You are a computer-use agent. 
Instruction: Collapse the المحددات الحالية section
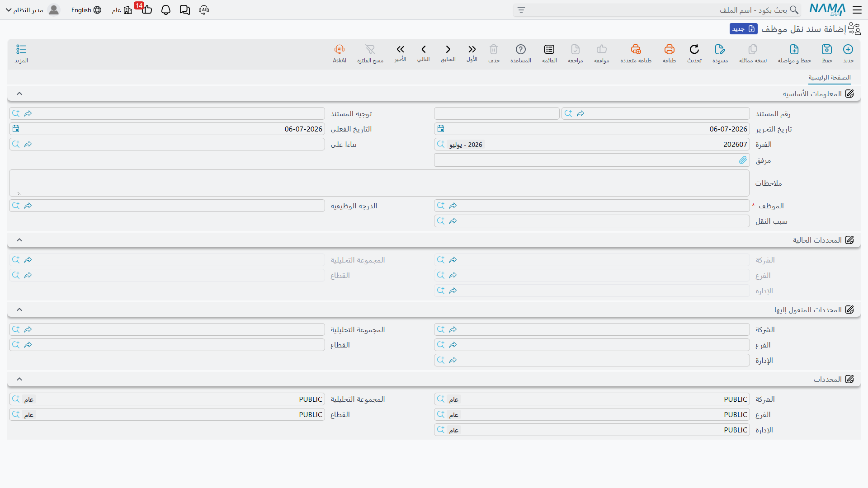click(x=19, y=240)
